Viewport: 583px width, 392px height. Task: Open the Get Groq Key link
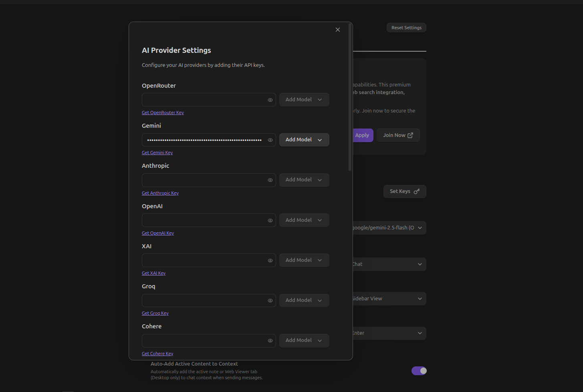tap(155, 313)
